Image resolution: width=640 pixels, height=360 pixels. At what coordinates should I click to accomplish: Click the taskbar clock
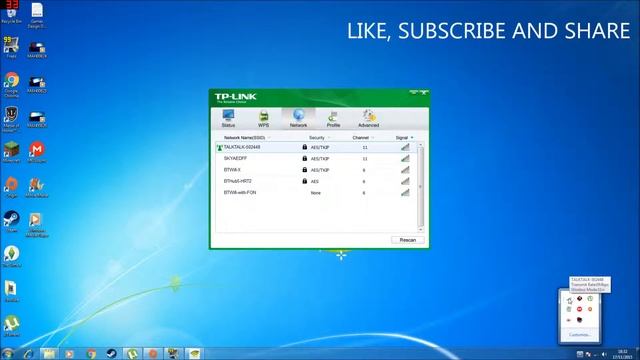point(622,354)
